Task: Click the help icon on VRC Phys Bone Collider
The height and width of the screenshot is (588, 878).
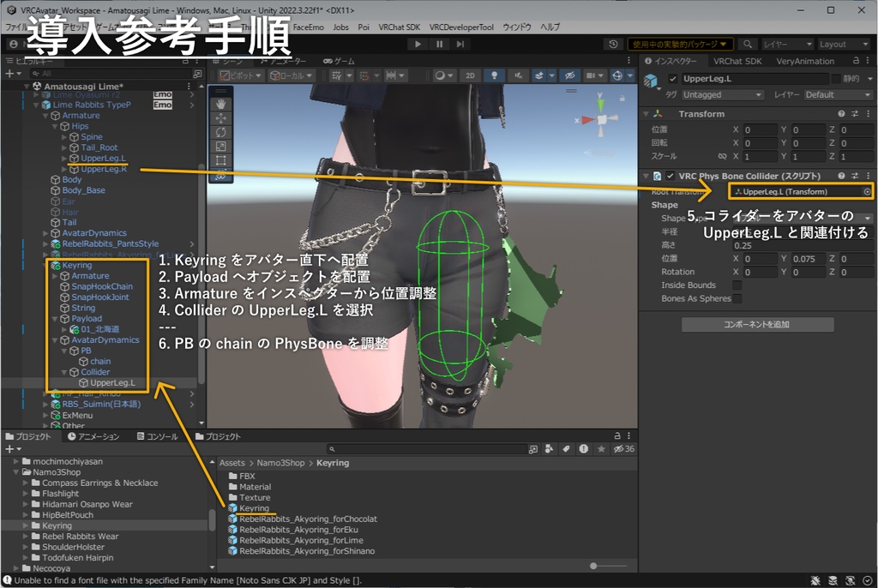Action: [839, 176]
